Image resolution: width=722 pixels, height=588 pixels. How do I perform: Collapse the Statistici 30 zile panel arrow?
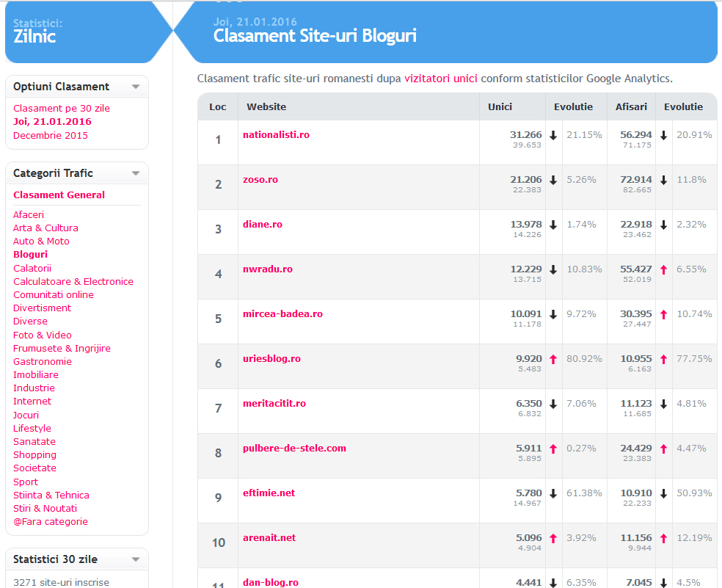[135, 559]
